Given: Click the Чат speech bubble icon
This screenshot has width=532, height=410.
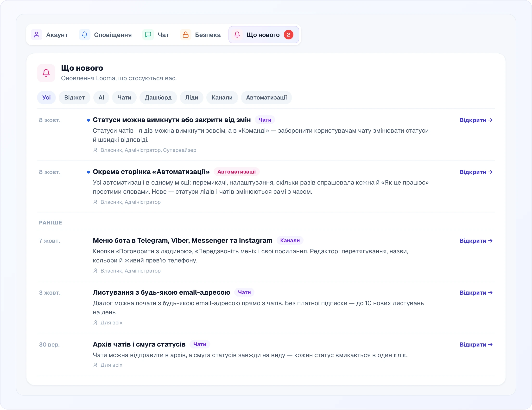Looking at the screenshot, I should pos(148,35).
